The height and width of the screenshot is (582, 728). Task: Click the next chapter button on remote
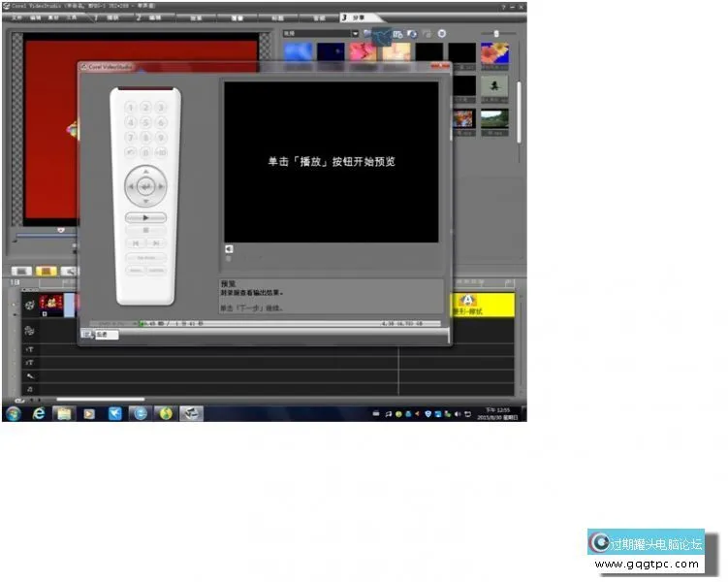(156, 242)
